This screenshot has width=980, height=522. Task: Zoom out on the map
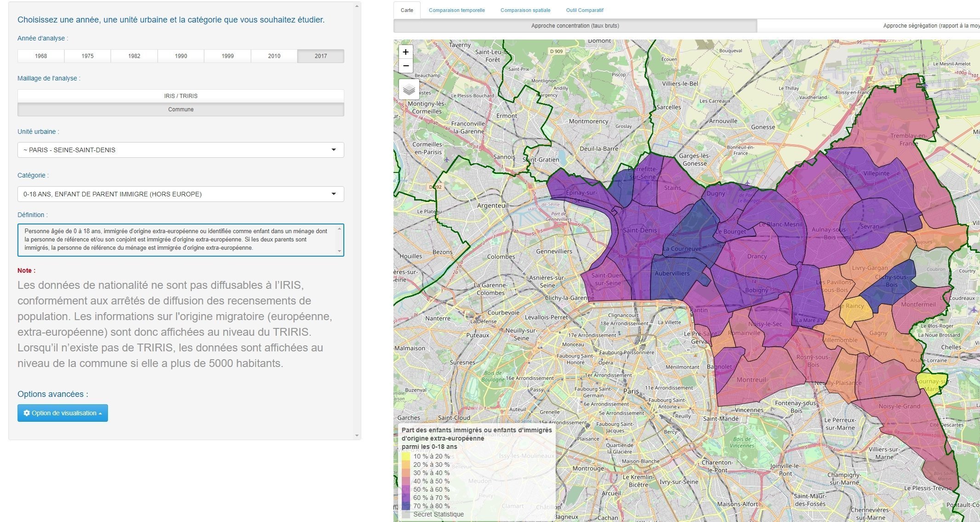(405, 66)
